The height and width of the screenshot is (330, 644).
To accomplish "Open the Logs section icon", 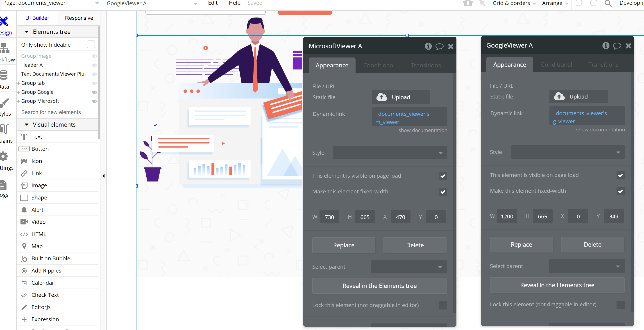I will [x=4, y=185].
